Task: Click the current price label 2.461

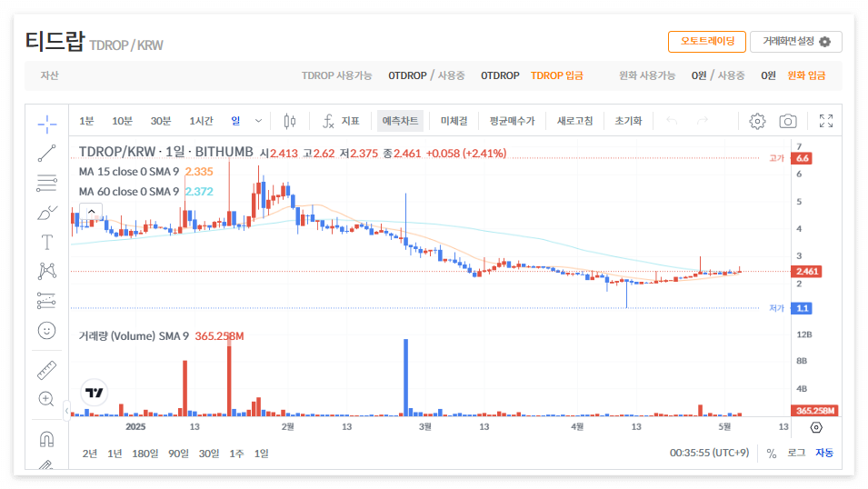Action: [806, 272]
